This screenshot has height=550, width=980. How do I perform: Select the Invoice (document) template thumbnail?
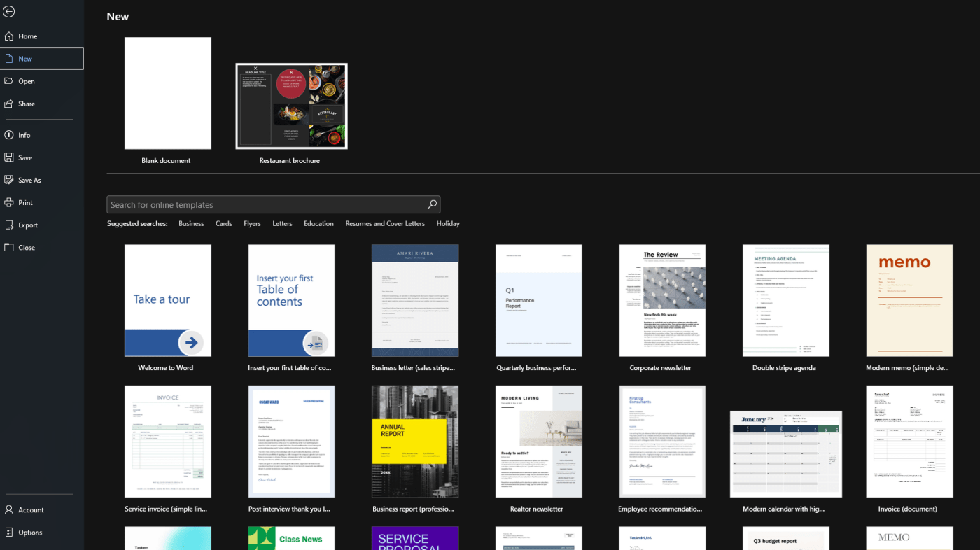[909, 442]
